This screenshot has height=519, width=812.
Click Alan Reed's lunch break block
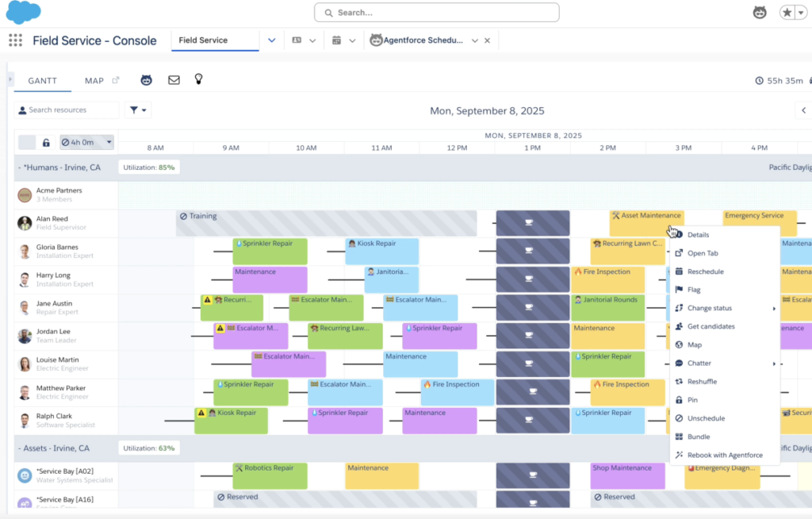[x=533, y=223]
